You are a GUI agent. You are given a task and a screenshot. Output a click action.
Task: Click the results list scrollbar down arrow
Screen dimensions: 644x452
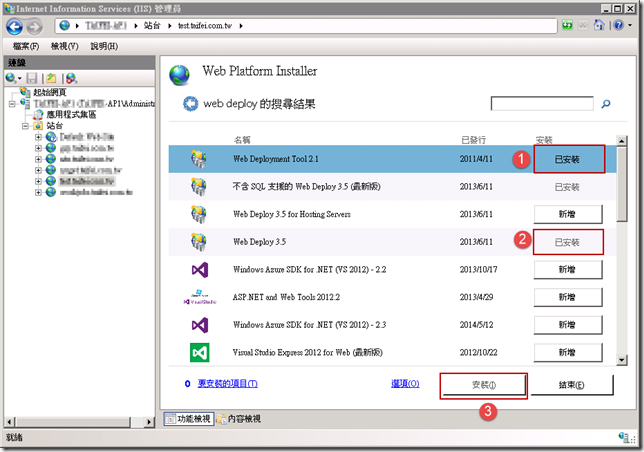click(x=621, y=360)
